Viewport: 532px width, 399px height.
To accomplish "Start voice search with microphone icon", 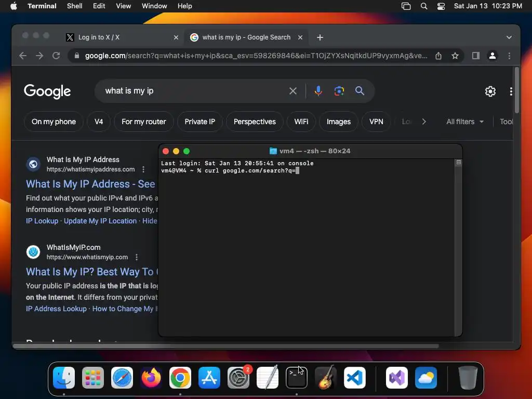I will (x=318, y=91).
